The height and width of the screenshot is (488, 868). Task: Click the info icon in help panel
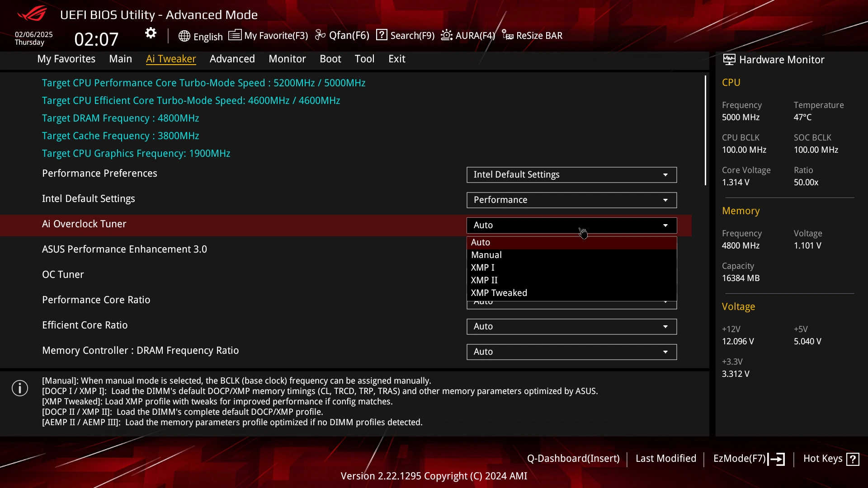tap(20, 388)
